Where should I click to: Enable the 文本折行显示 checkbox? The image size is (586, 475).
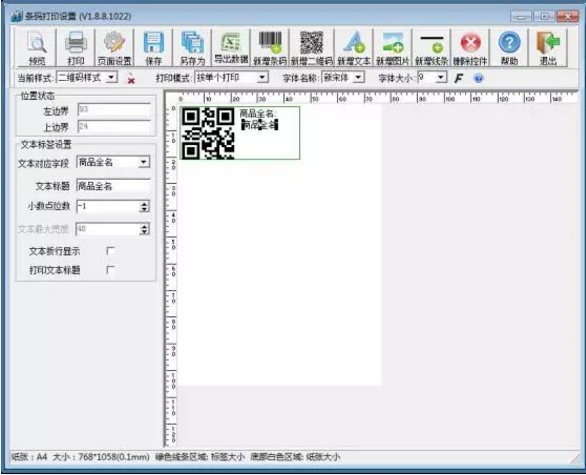point(110,251)
